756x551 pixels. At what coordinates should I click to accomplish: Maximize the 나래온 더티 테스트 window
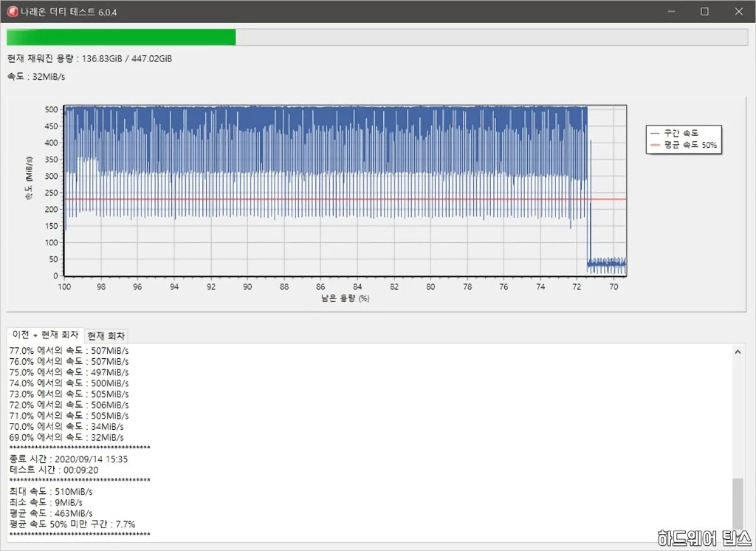click(x=704, y=12)
